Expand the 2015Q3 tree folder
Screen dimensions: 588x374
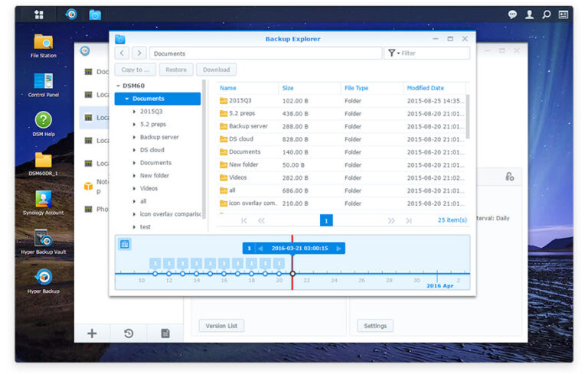tap(134, 112)
